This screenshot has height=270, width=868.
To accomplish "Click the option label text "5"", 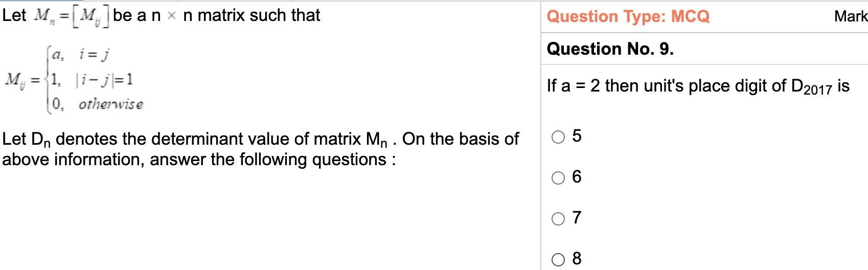I will tap(577, 136).
